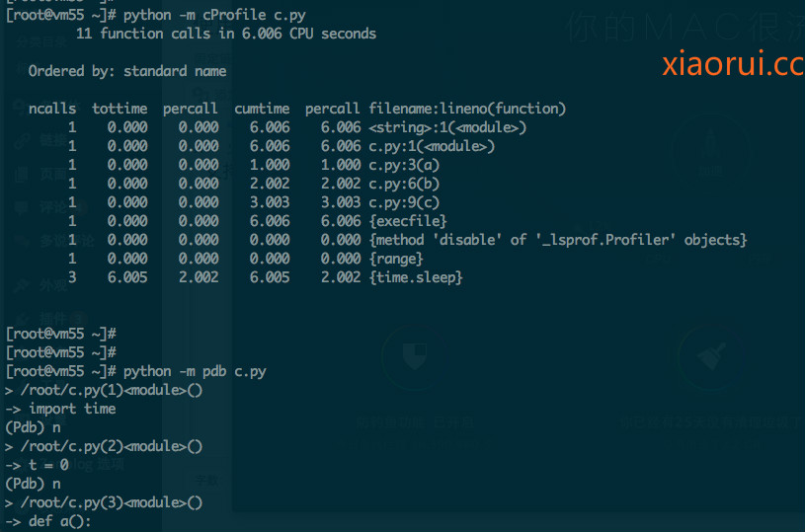The width and height of the screenshot is (805, 532).
Task: Click the "python -m pdb c.py" command
Action: coord(195,371)
